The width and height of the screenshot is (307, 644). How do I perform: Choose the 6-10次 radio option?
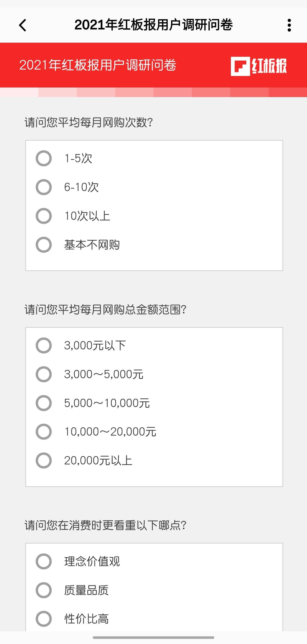pos(44,187)
